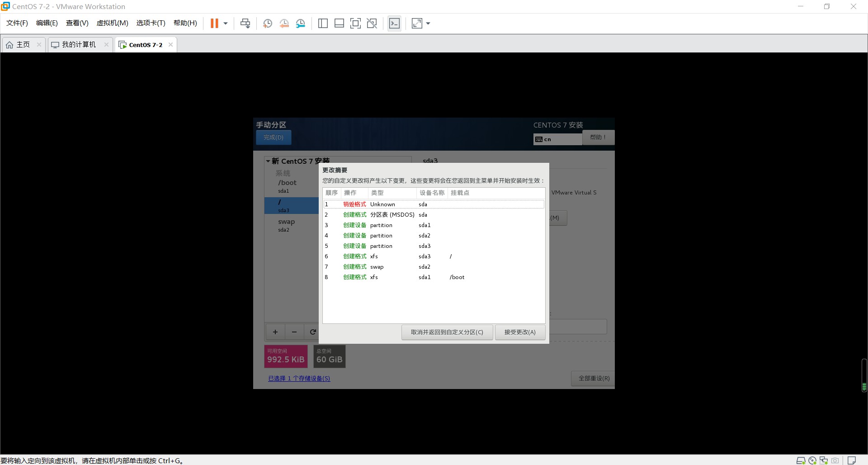Select row 4 创建设备 partition sda2
The width and height of the screenshot is (868, 465).
[434, 236]
